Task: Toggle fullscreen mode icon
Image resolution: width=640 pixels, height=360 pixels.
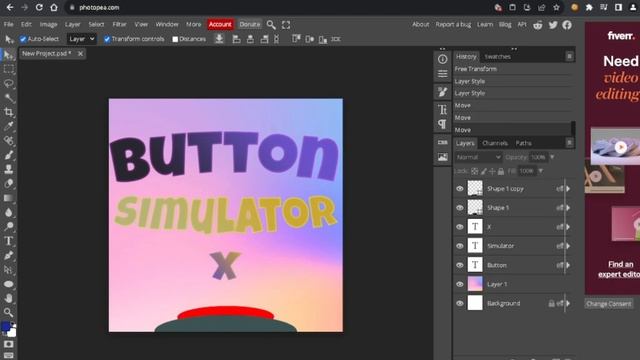Action: pos(286,25)
